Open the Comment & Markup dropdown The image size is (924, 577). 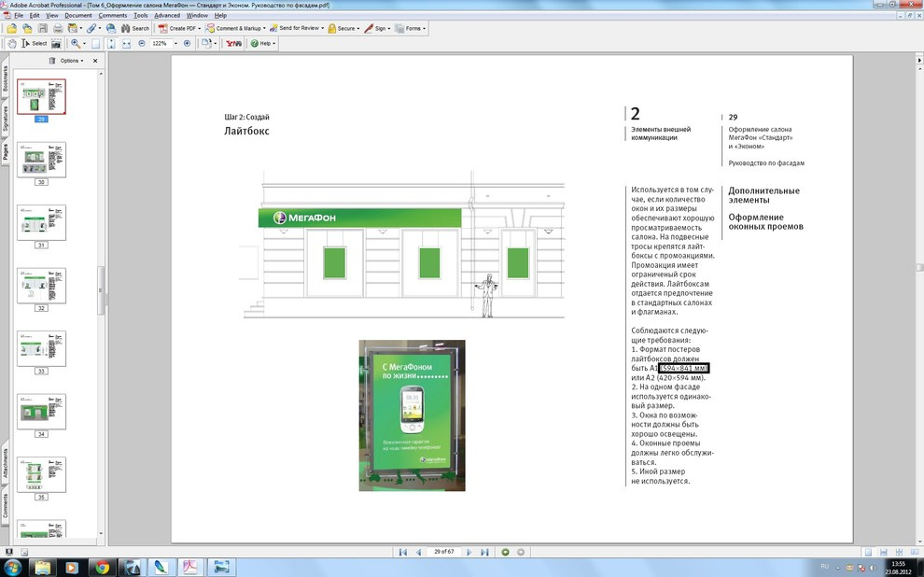point(236,28)
